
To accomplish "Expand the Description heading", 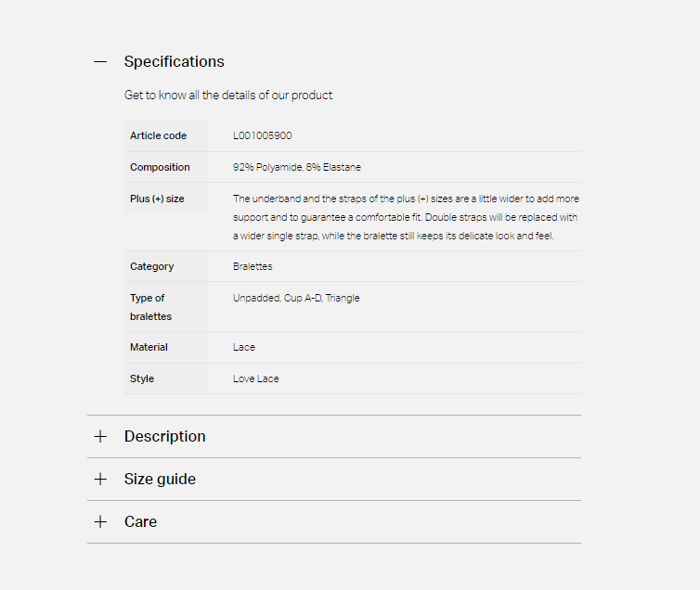I will tap(164, 436).
